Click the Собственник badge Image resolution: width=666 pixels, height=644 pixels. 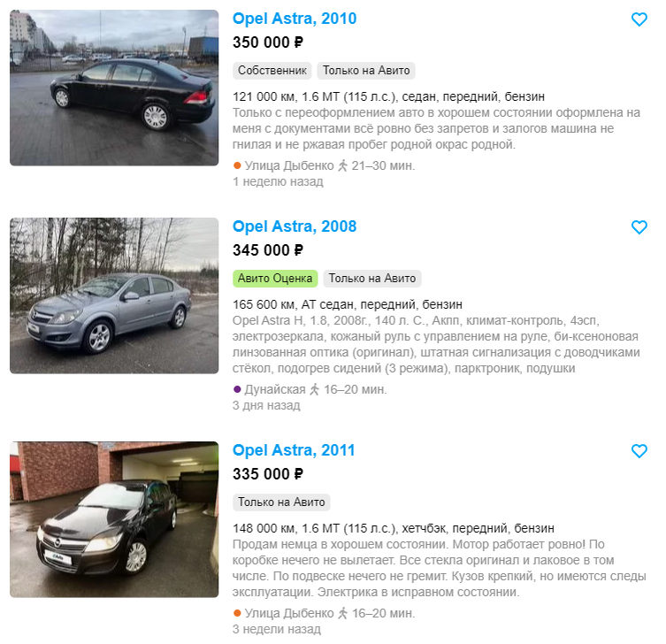tap(272, 71)
